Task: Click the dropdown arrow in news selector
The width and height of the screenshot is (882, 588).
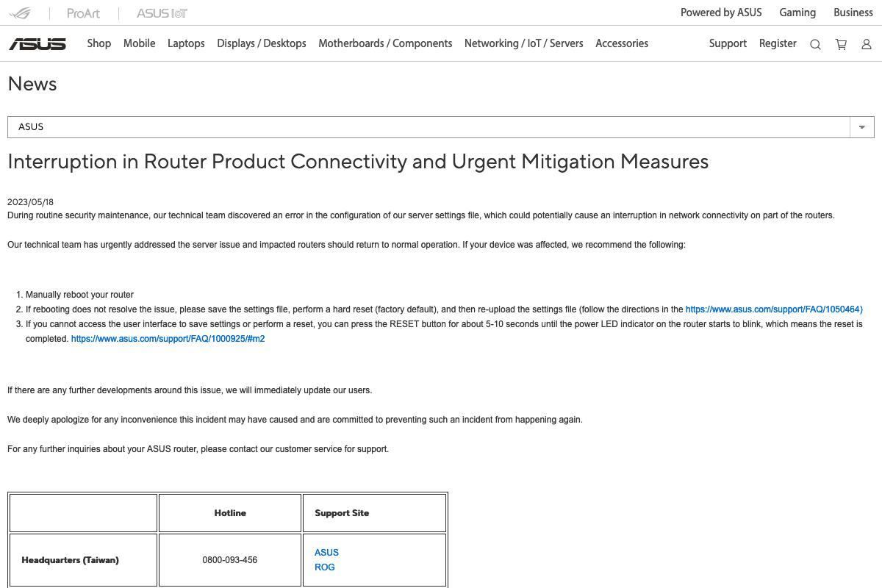Action: pyautogui.click(x=861, y=127)
